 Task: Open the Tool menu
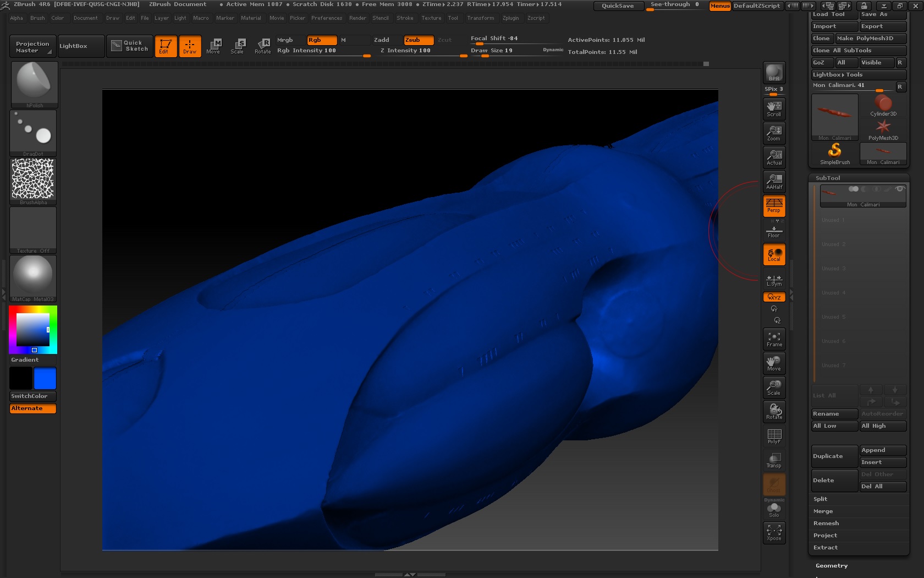click(x=453, y=18)
